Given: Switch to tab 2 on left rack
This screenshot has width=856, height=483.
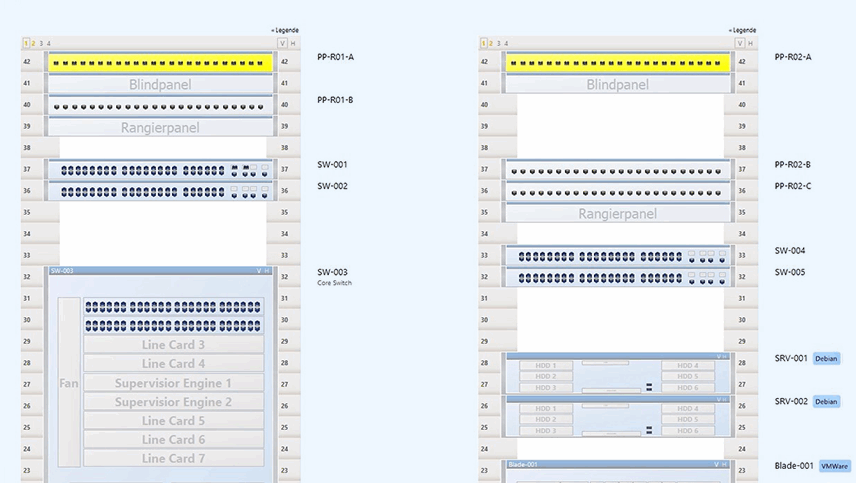Looking at the screenshot, I should click(x=33, y=44).
